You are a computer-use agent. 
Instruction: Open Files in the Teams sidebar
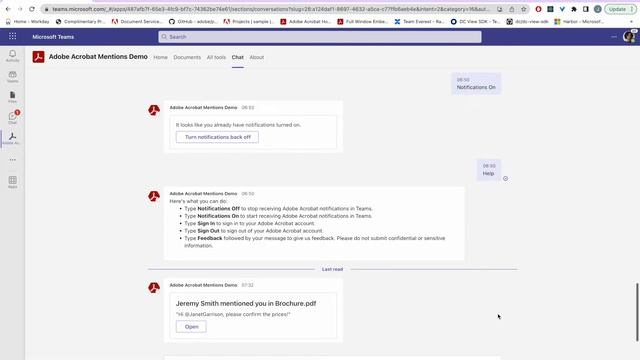pos(13,97)
